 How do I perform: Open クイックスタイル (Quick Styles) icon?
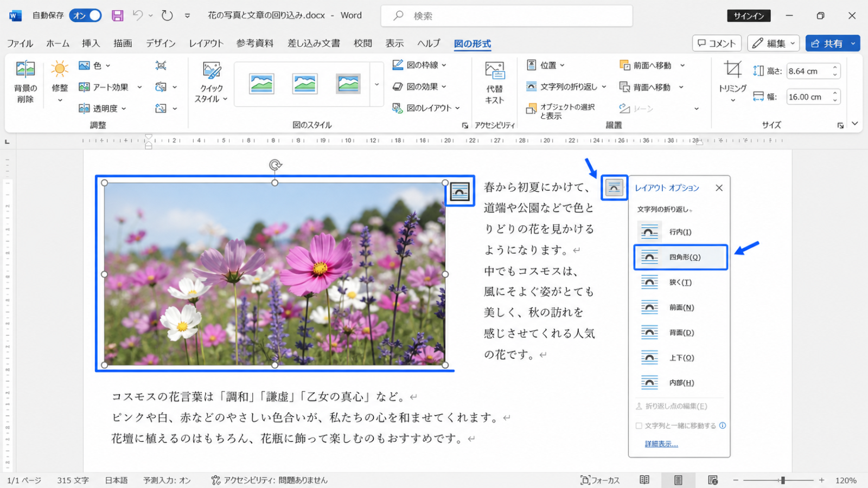pyautogui.click(x=212, y=70)
